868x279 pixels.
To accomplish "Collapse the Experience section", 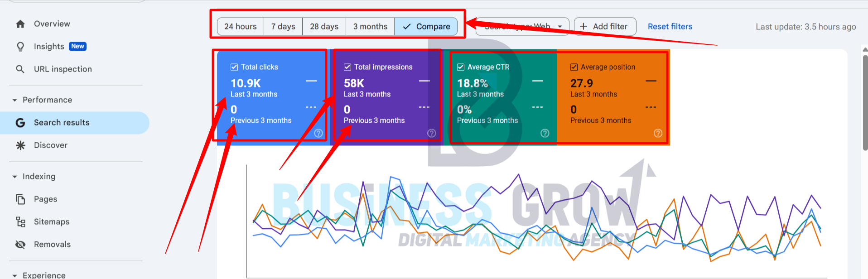I will 14,275.
